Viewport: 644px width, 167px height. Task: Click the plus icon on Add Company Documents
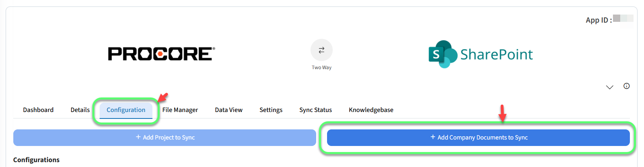pyautogui.click(x=433, y=137)
